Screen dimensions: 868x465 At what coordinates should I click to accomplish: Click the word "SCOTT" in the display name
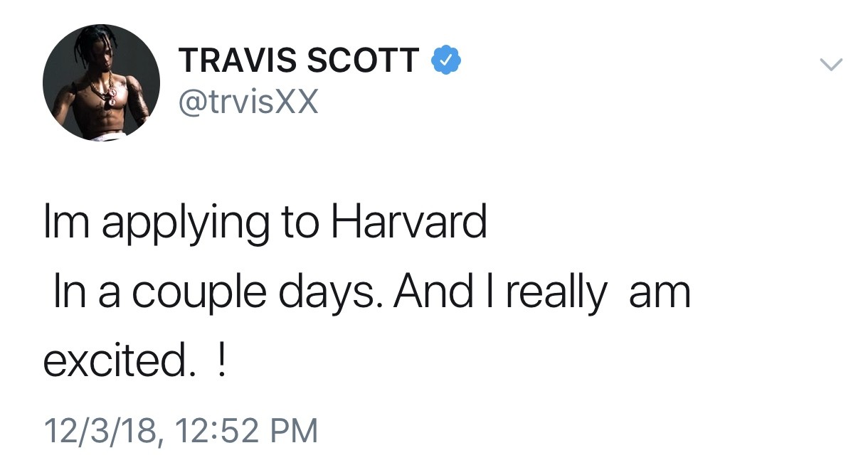coord(363,62)
